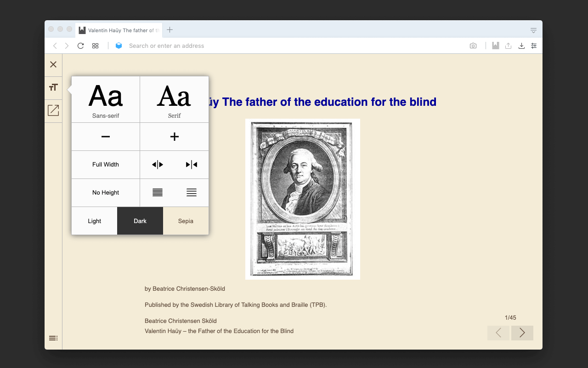Toggle the reader view icon in toolbar

tap(495, 46)
